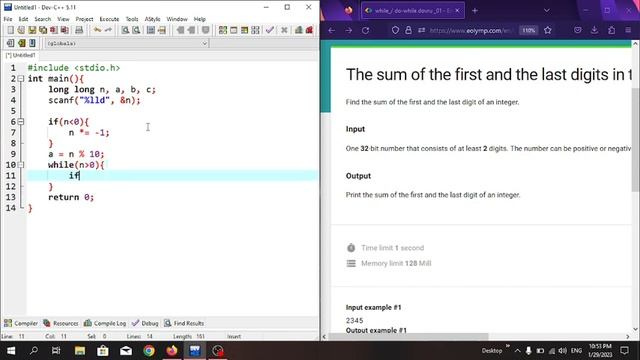The height and width of the screenshot is (360, 640).
Task: Open the Tools menu
Action: click(131, 19)
